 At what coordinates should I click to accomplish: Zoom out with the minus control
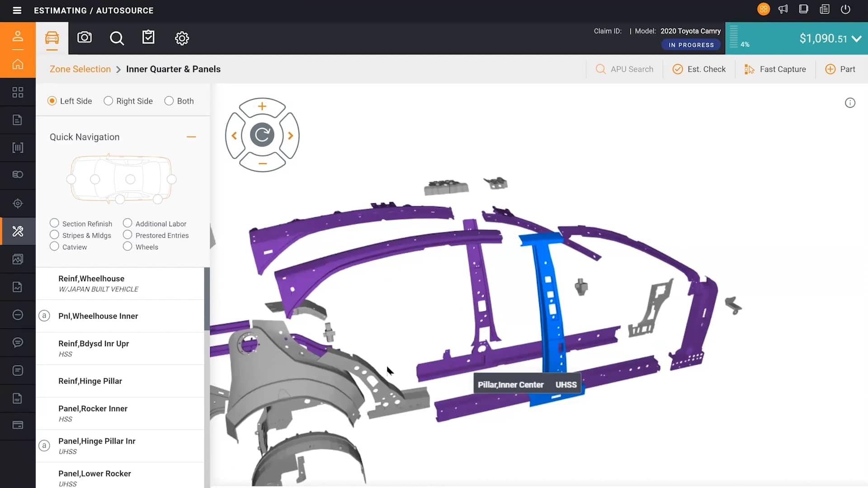(262, 164)
